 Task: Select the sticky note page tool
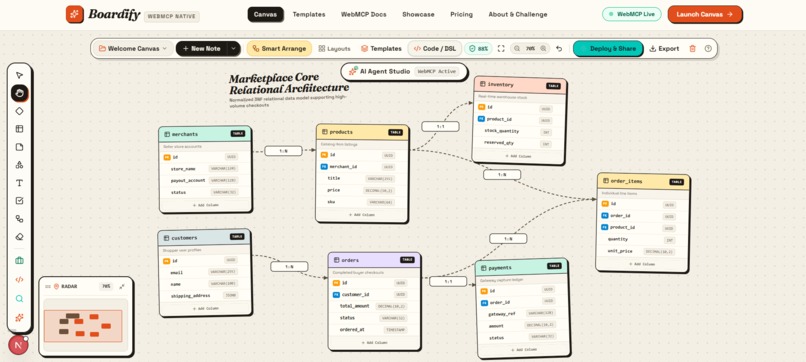click(x=20, y=147)
